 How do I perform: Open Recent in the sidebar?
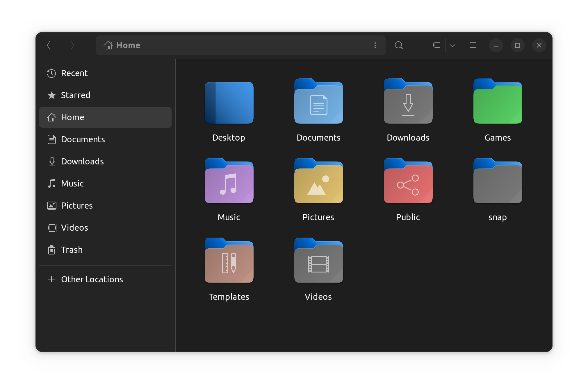tap(74, 73)
